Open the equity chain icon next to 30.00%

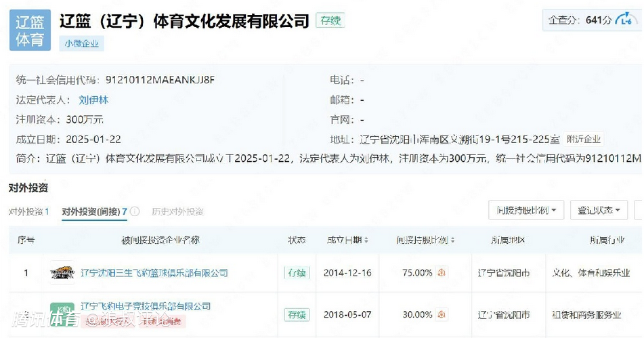pos(442,314)
